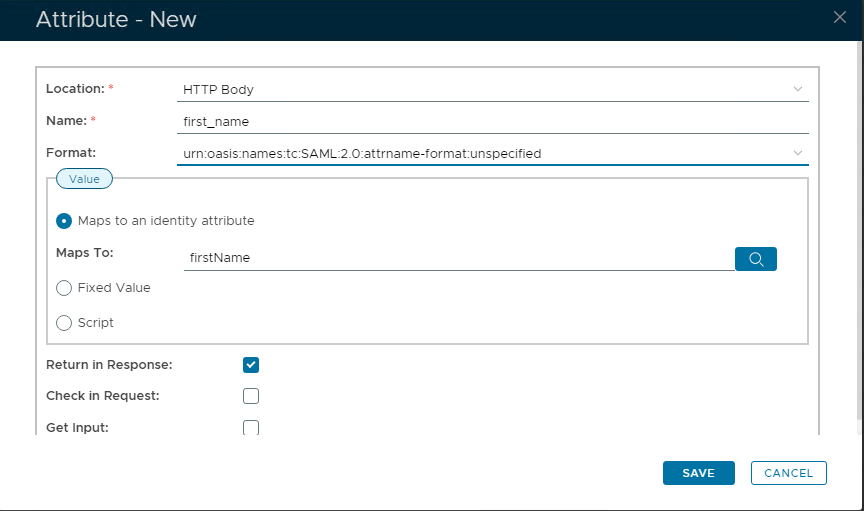
Task: Select Maps to an identity attribute option
Action: (x=64, y=221)
